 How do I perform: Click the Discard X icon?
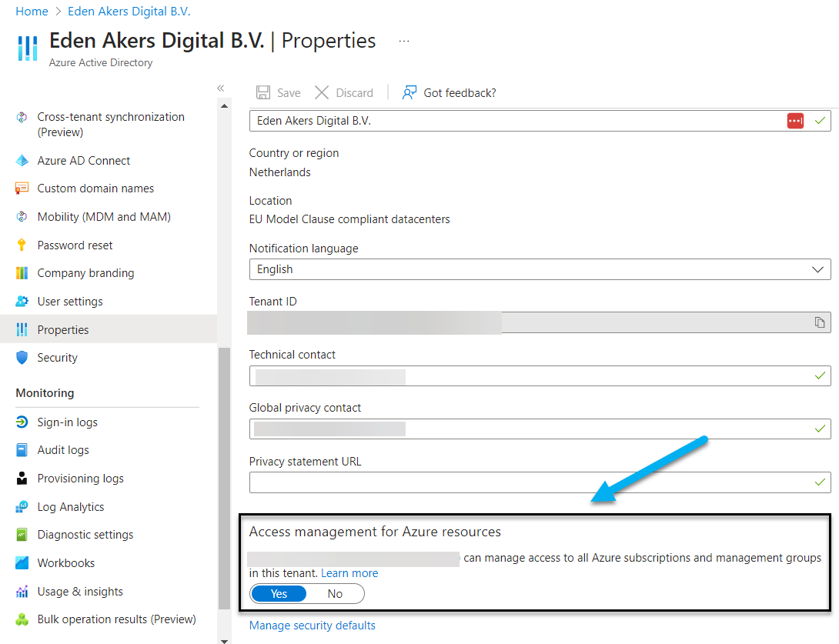pyautogui.click(x=322, y=92)
